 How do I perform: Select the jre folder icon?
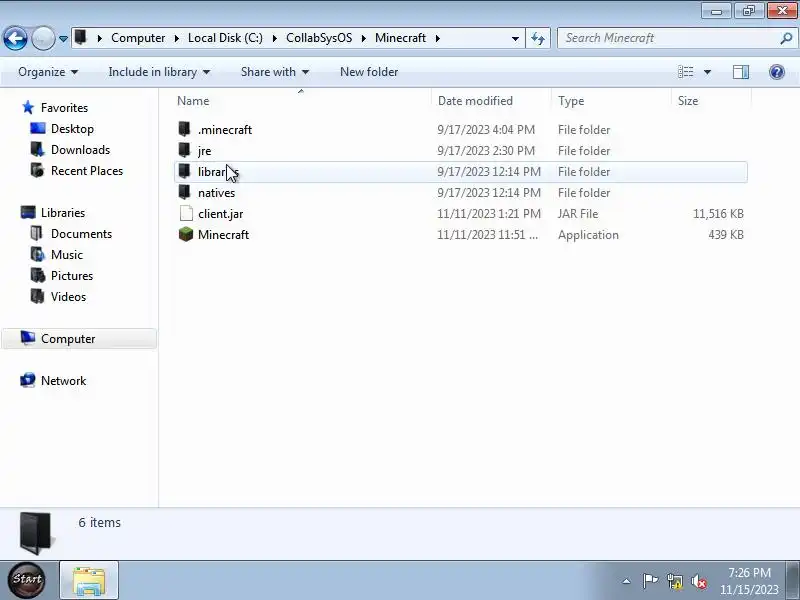(x=185, y=150)
